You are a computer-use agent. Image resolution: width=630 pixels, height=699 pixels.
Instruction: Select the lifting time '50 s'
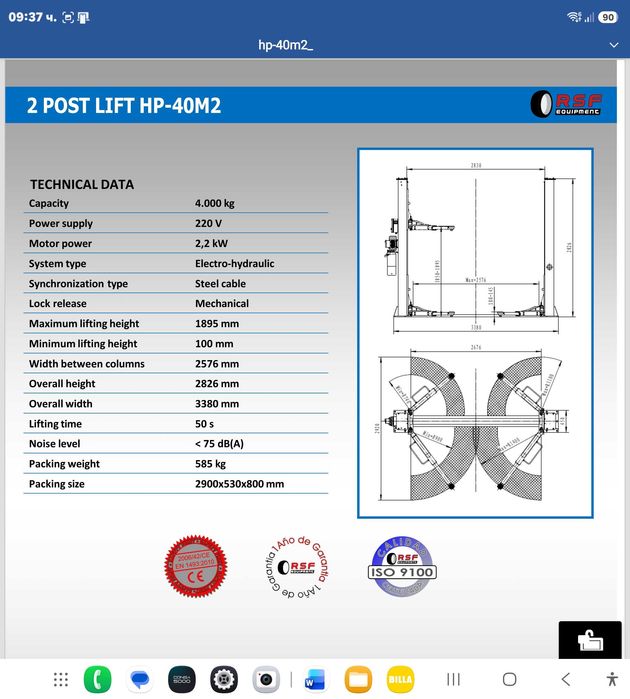coord(204,424)
